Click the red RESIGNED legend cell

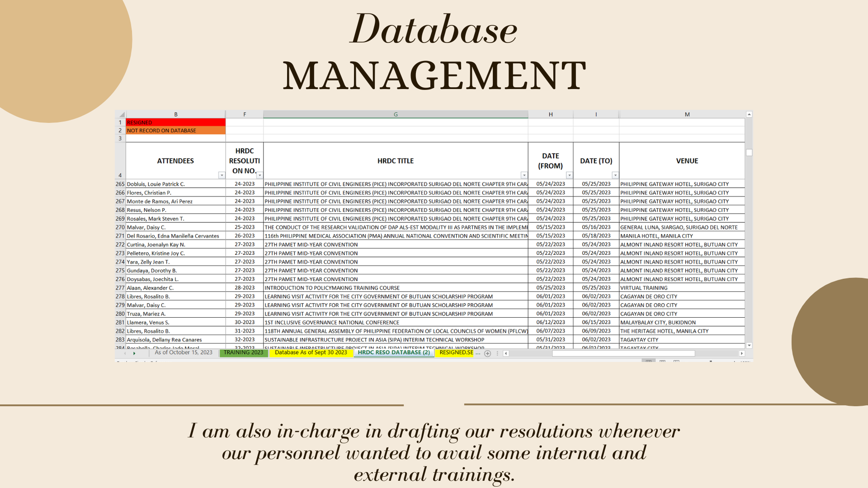click(175, 123)
